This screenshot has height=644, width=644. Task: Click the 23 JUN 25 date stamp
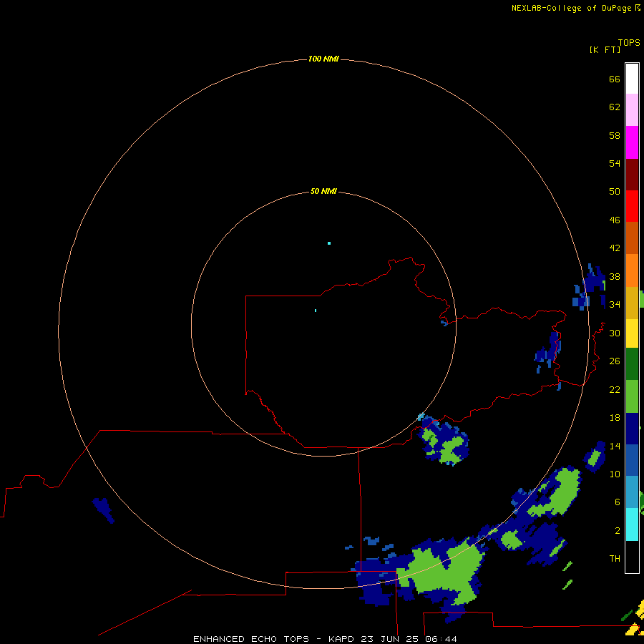tap(389, 639)
